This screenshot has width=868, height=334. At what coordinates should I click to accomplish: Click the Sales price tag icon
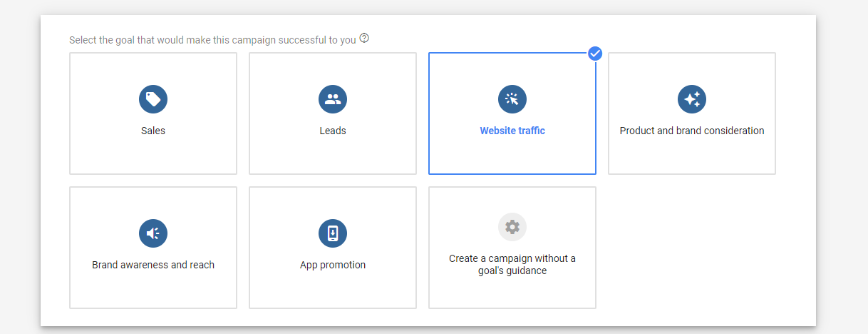(153, 98)
